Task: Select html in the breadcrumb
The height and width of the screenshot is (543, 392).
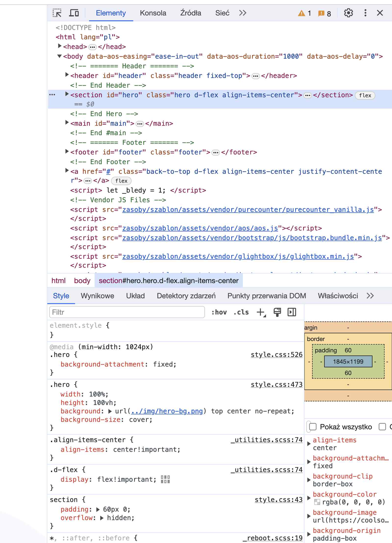Action: coord(58,281)
